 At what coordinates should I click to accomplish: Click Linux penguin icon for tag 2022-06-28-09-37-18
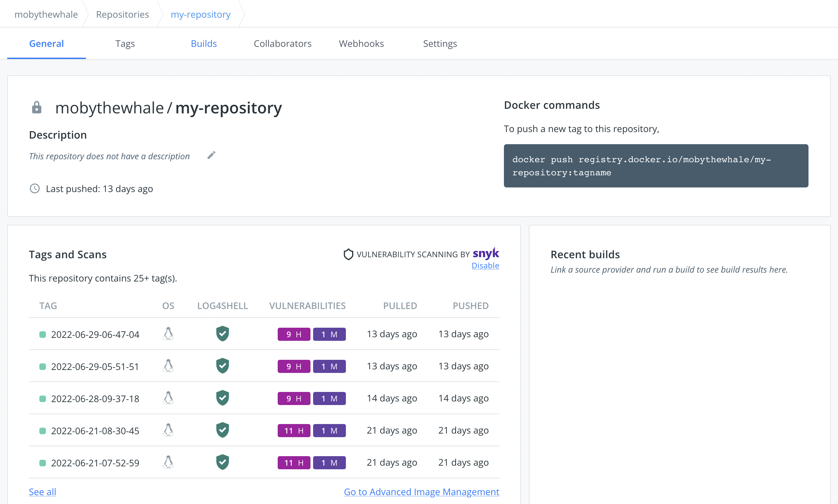point(168,398)
